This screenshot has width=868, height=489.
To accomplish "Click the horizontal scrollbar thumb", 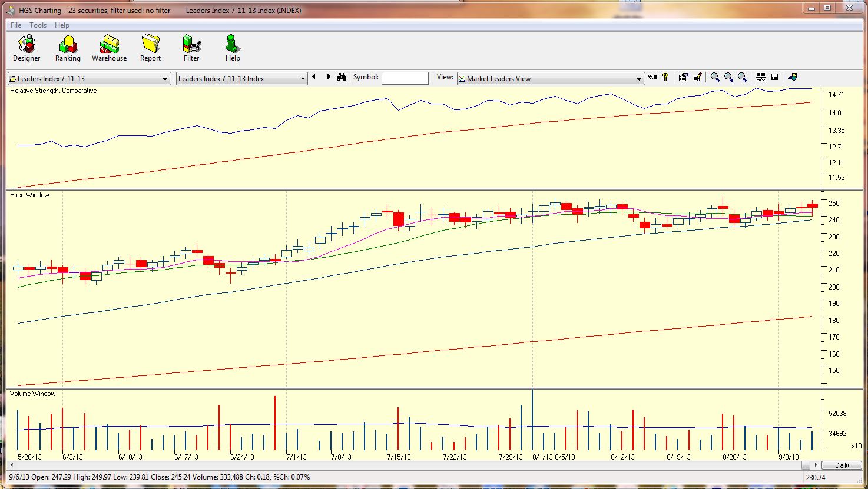I will pos(806,465).
